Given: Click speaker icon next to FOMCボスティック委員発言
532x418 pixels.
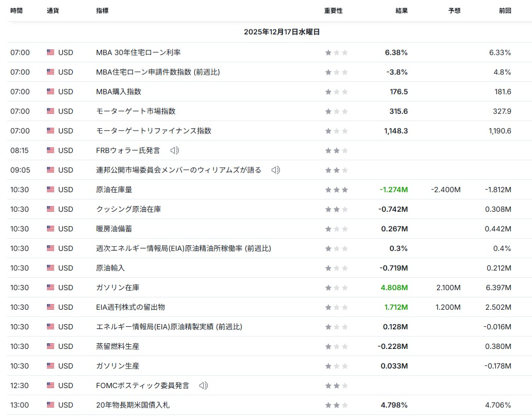Looking at the screenshot, I should (204, 386).
